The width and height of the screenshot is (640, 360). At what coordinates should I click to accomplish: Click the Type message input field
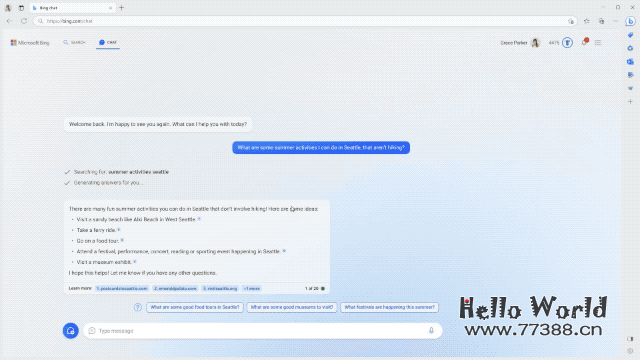pyautogui.click(x=262, y=331)
